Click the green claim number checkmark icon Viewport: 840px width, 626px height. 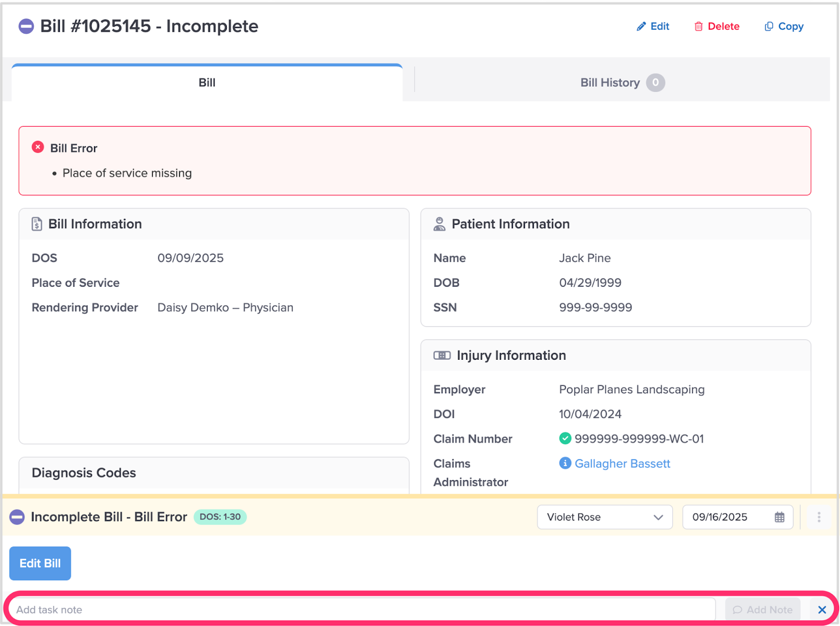pyautogui.click(x=565, y=438)
